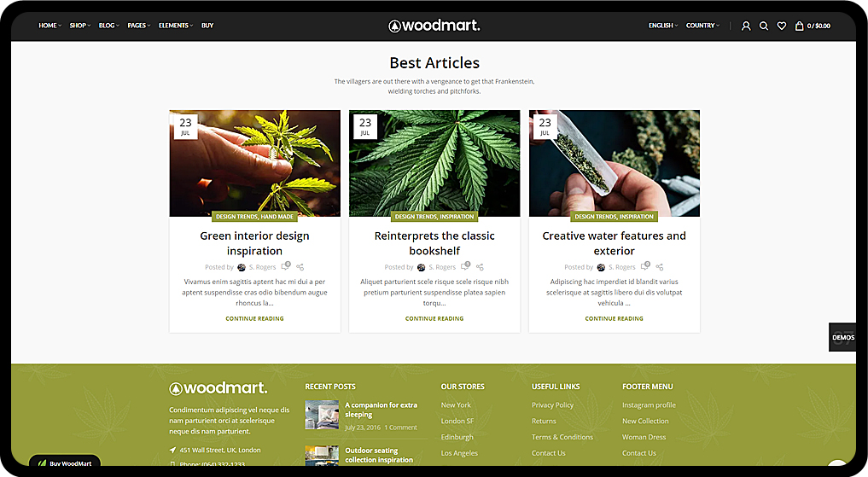Screen dimensions: 868x477
Task: Expand the SHOP menu dropdown
Action: pyautogui.click(x=80, y=26)
